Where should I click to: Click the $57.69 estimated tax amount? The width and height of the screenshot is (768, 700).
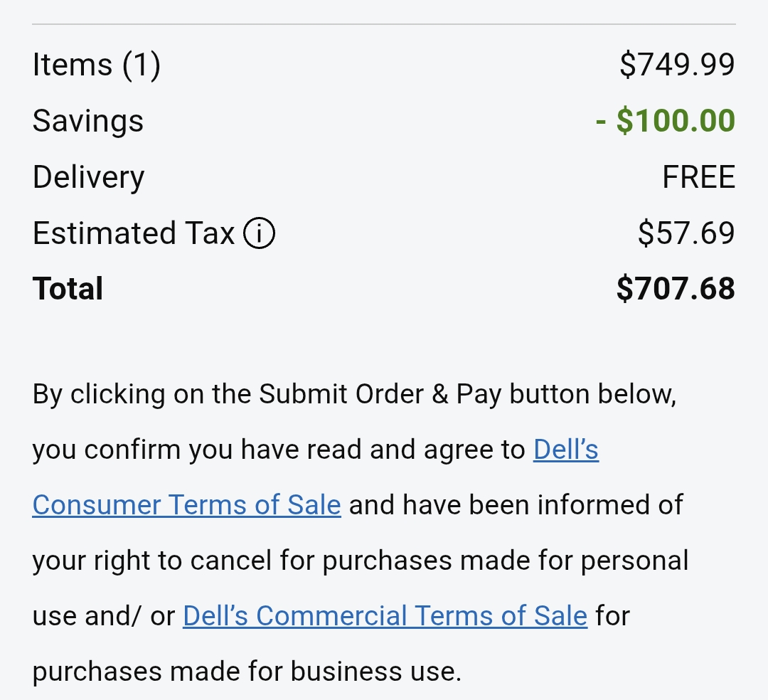click(686, 233)
